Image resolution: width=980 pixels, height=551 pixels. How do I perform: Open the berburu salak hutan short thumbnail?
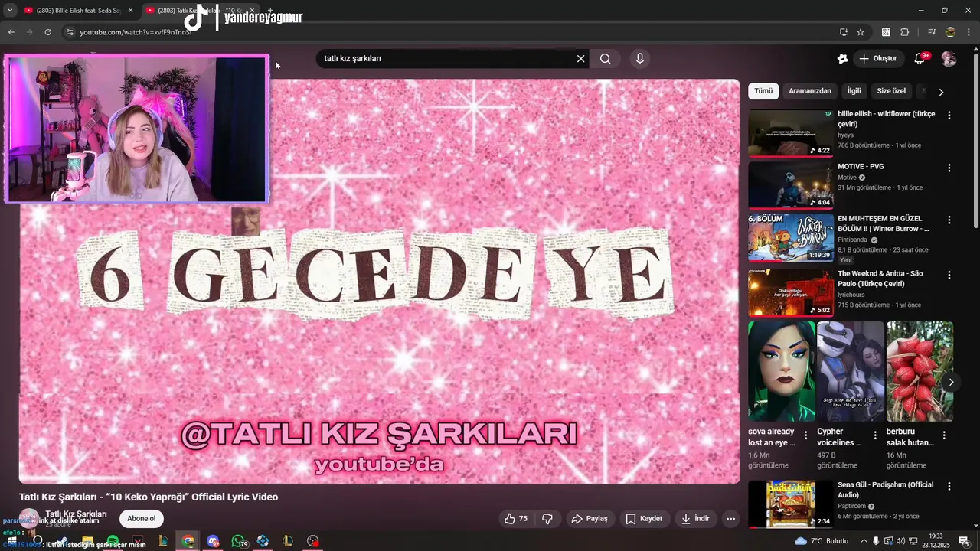pos(920,372)
